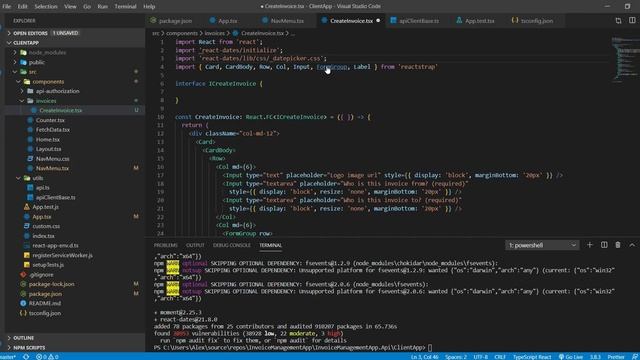Open the View menu
Screen dimensions: 640x360
tap(70, 7)
